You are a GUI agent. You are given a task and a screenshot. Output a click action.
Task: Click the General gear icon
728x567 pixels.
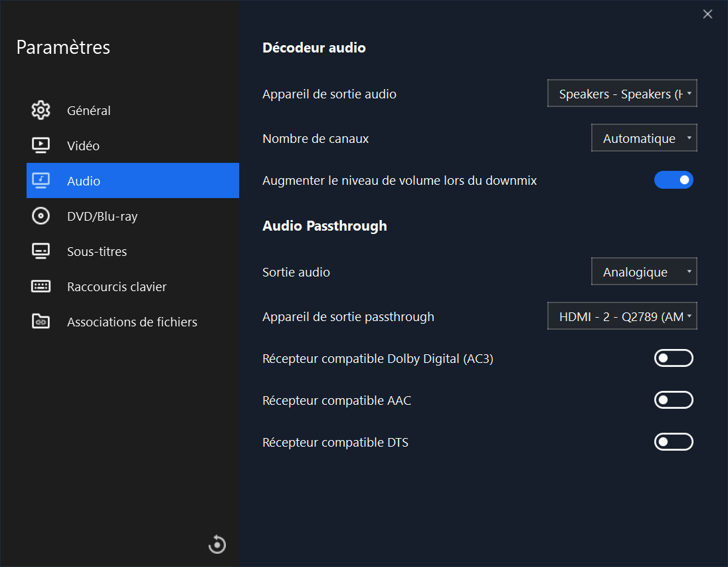click(x=41, y=110)
